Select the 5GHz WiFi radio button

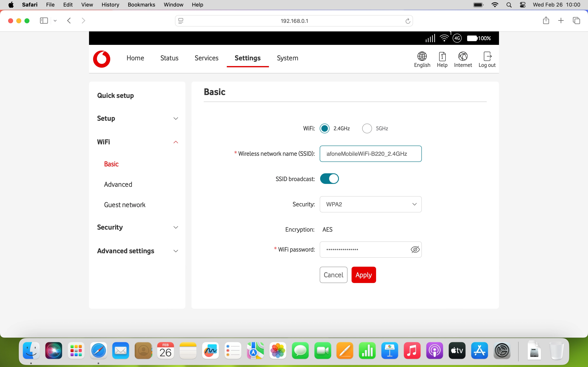[x=367, y=128]
